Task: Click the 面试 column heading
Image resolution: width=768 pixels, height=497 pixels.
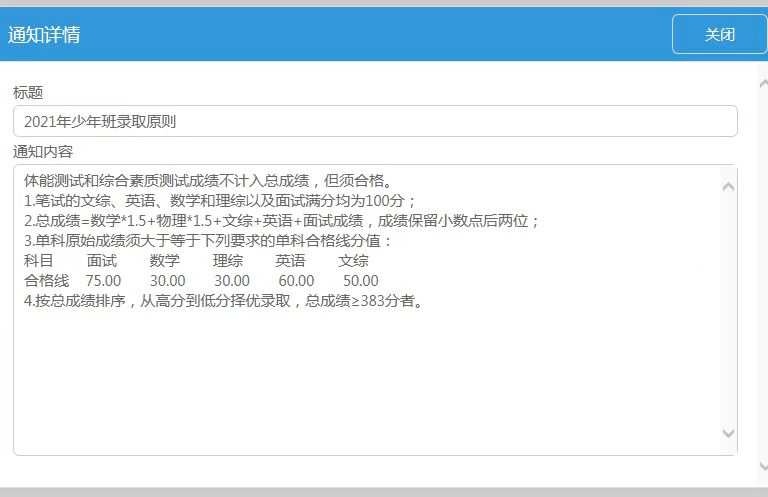Action: point(102,261)
